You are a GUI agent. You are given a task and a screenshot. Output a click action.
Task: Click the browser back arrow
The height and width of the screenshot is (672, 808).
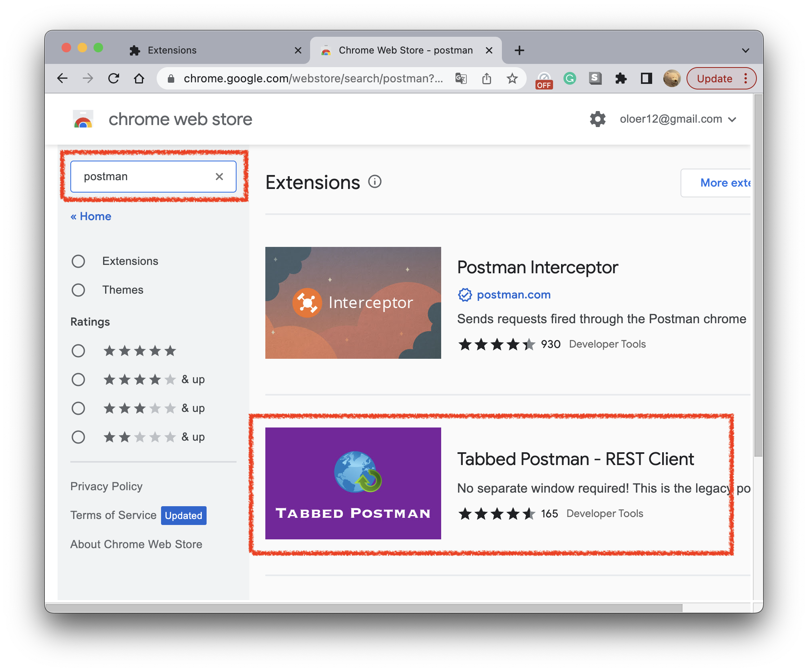63,78
